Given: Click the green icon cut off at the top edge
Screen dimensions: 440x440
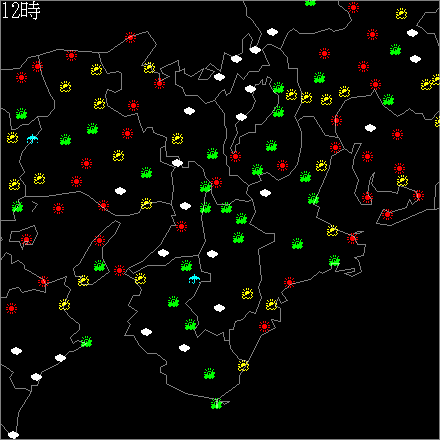Looking at the screenshot, I should point(310,3).
